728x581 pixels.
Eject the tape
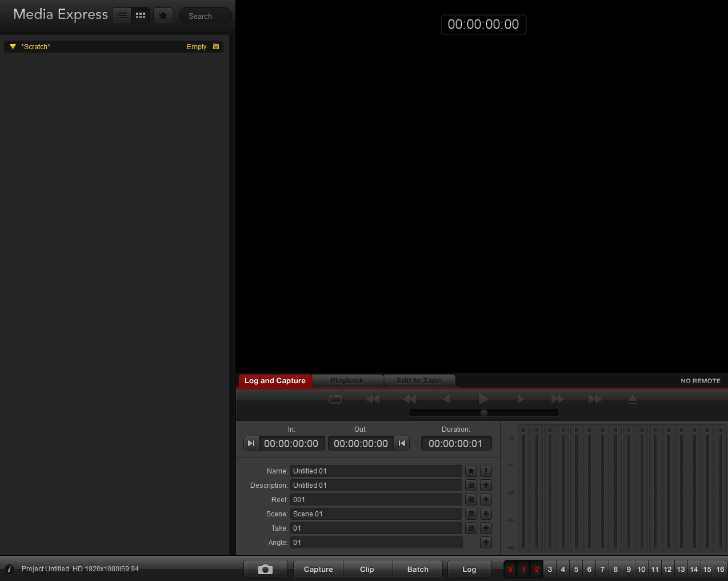click(633, 399)
